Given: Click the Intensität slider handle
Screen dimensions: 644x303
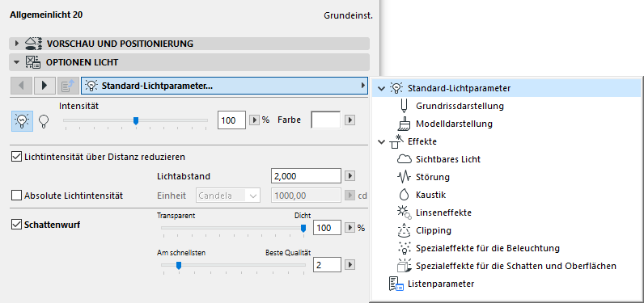Looking at the screenshot, I should [x=136, y=120].
